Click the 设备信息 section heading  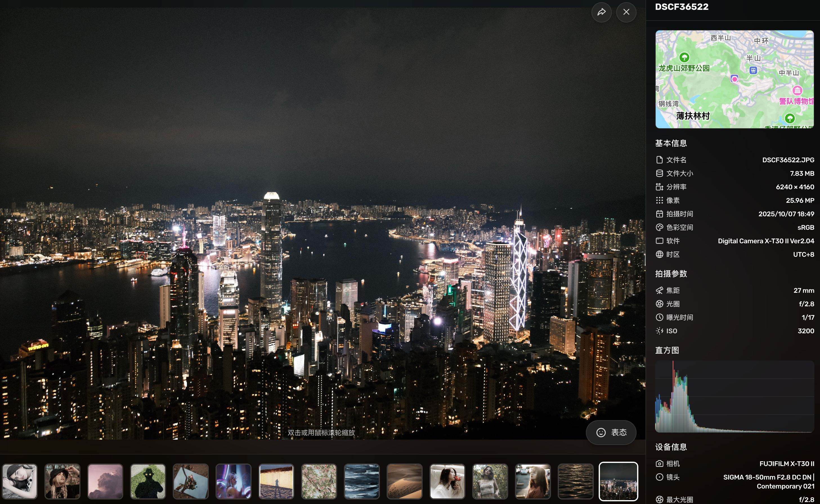[x=671, y=447]
